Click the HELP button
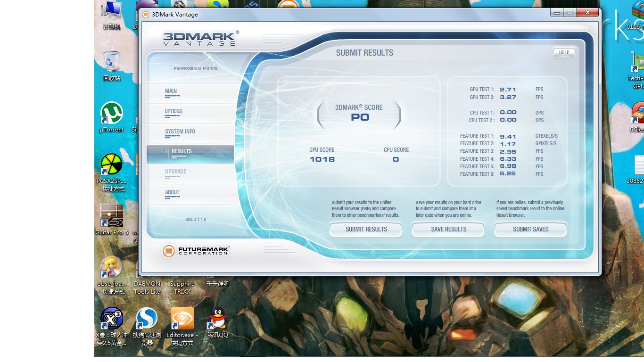644x362 pixels. (564, 53)
